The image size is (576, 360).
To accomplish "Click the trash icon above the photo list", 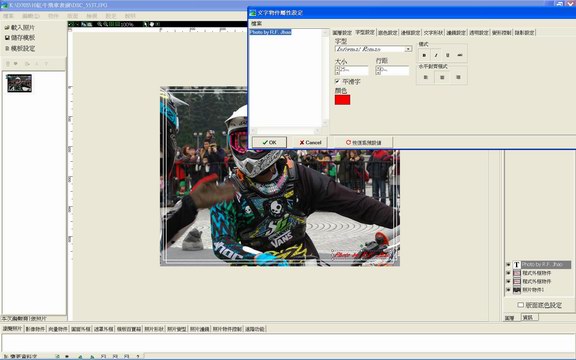I will [8, 64].
